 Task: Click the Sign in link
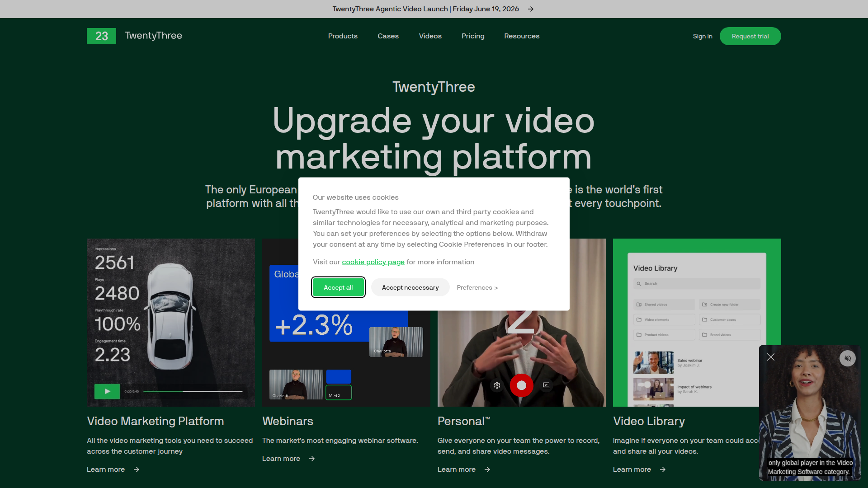point(703,36)
